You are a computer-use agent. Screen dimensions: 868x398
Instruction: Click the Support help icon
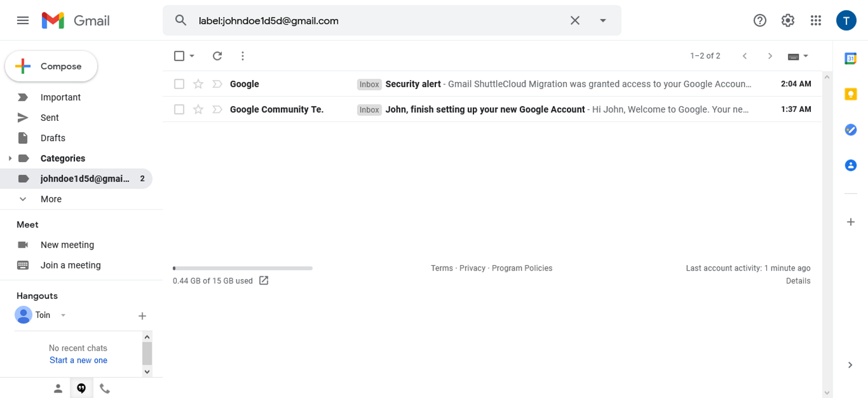[760, 20]
